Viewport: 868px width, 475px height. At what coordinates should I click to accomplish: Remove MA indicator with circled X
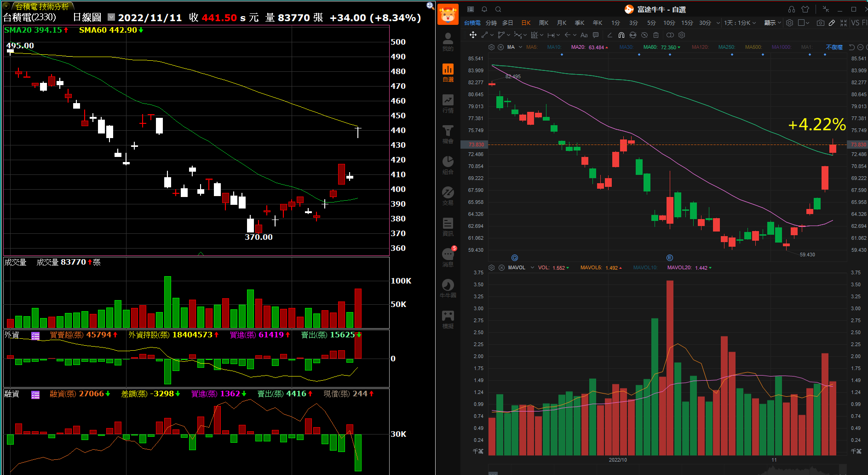click(x=501, y=47)
